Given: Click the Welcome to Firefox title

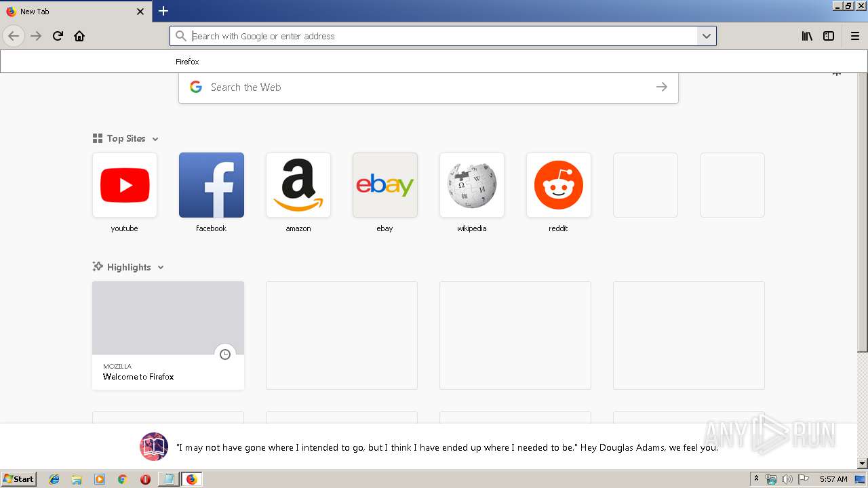Looking at the screenshot, I should coord(138,377).
